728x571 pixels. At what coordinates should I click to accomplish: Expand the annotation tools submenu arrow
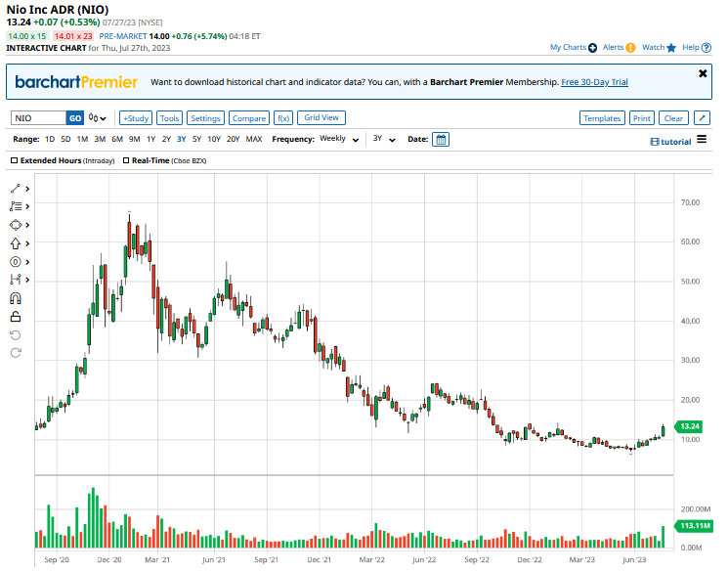click(27, 206)
